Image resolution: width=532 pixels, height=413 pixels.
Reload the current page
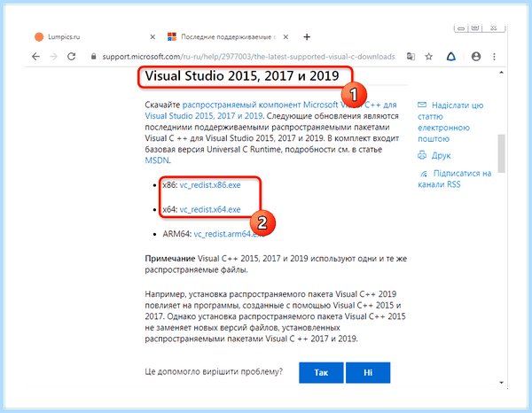71,57
